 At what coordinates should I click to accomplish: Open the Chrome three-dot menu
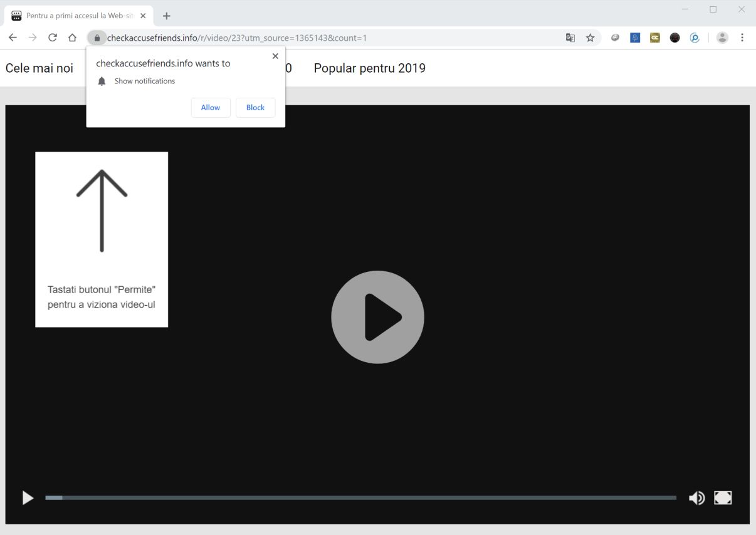(x=742, y=38)
